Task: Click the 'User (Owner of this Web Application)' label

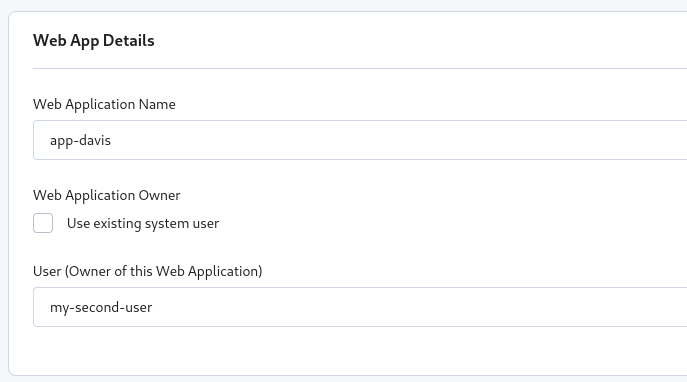Action: point(148,271)
